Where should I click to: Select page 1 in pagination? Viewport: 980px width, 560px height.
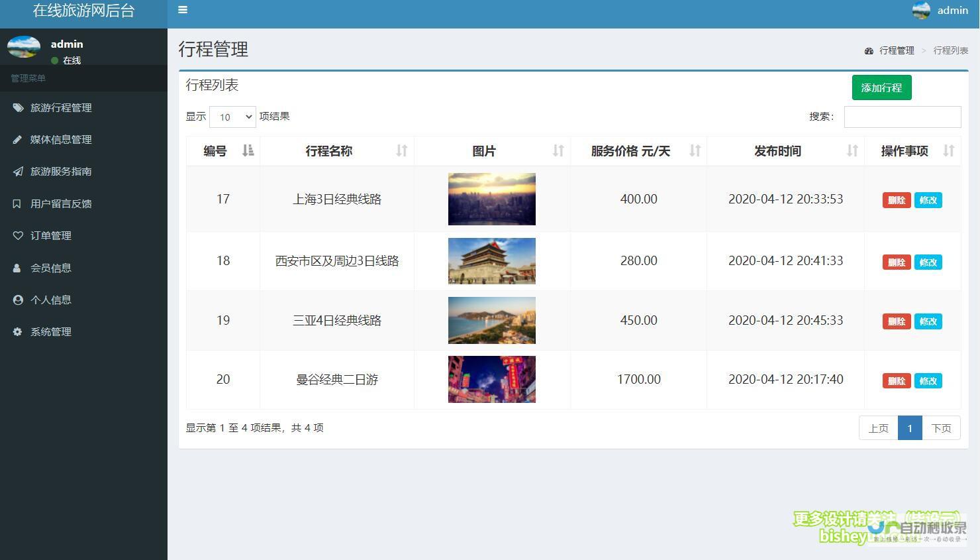[910, 428]
